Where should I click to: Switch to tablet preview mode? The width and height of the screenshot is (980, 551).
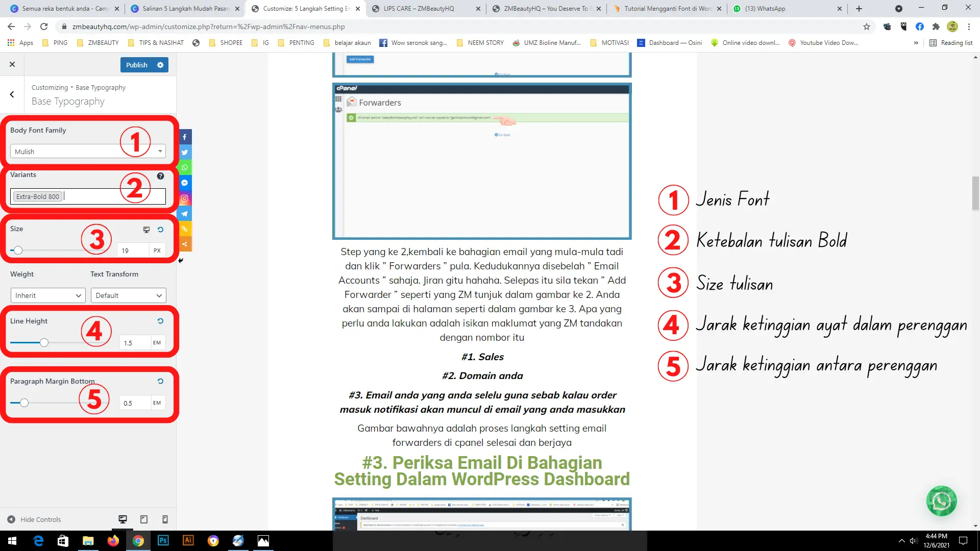coord(144,519)
